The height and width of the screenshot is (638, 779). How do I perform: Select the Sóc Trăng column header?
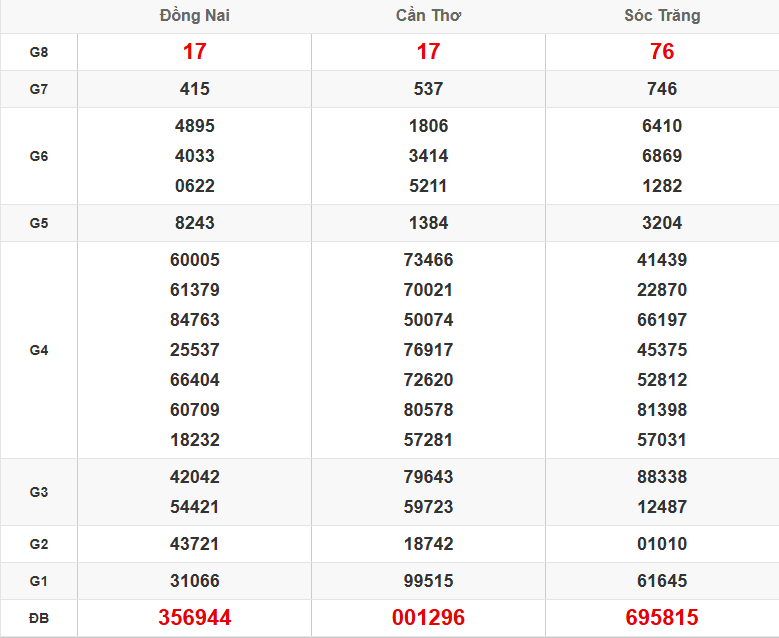point(662,16)
